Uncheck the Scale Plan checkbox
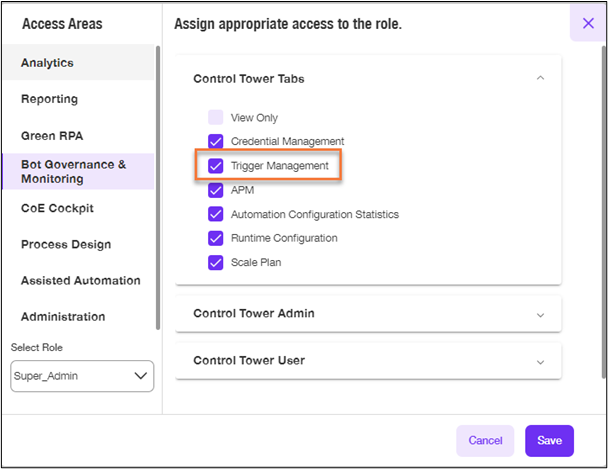 tap(216, 262)
